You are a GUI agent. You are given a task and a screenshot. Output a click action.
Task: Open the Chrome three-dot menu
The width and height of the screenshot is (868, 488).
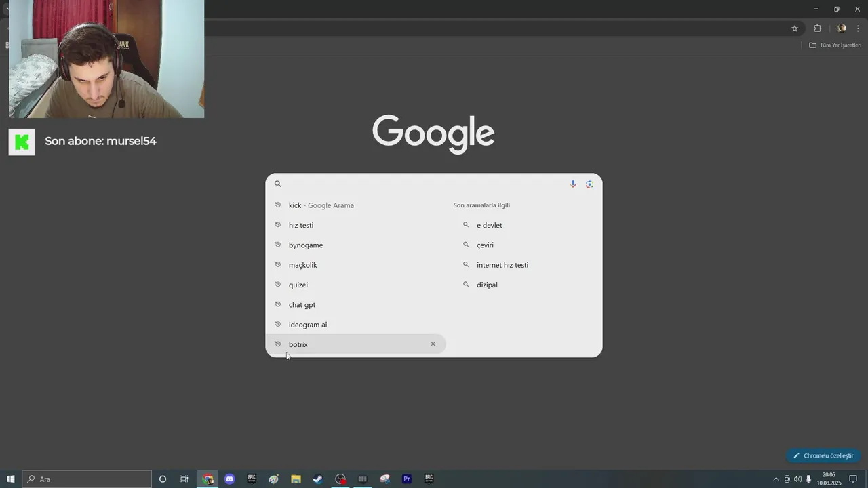pos(858,28)
